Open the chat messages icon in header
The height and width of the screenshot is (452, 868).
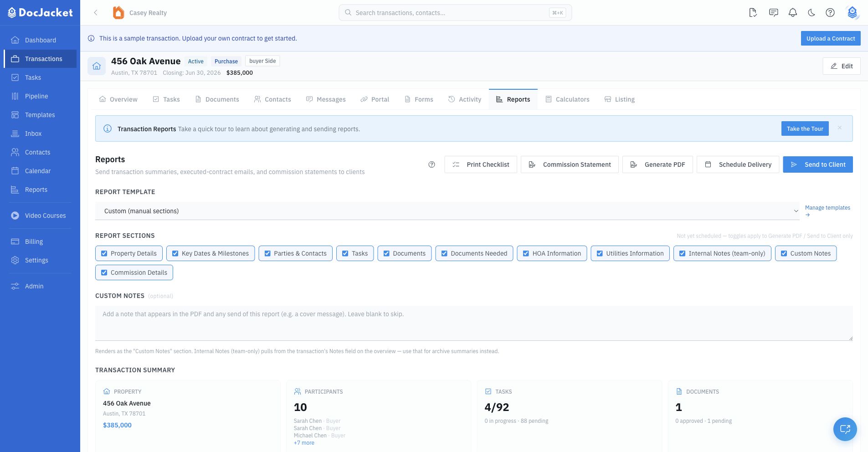coord(773,13)
